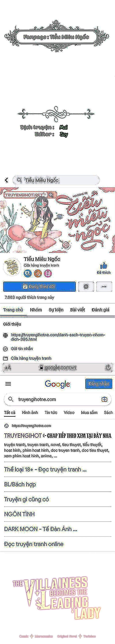Image resolution: width=115 pixels, height=644 pixels.
Task: Open the Google hamburger menu
Action: 8,384
